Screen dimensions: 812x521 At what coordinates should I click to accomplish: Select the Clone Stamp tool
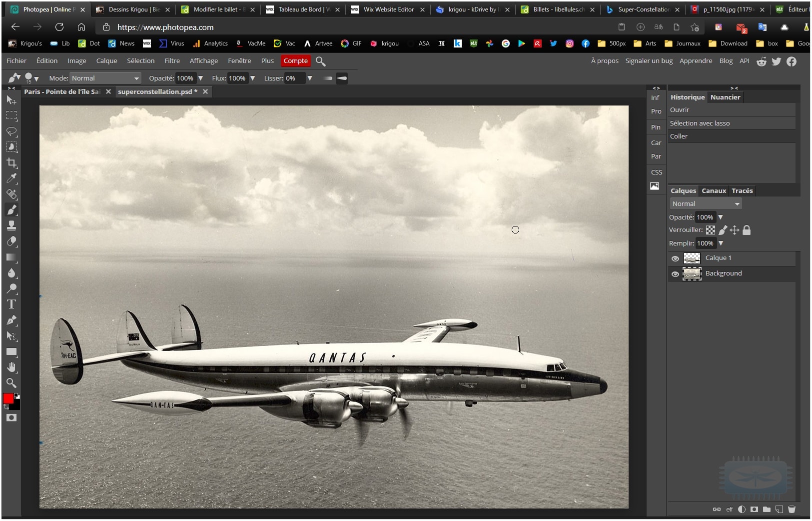(11, 225)
